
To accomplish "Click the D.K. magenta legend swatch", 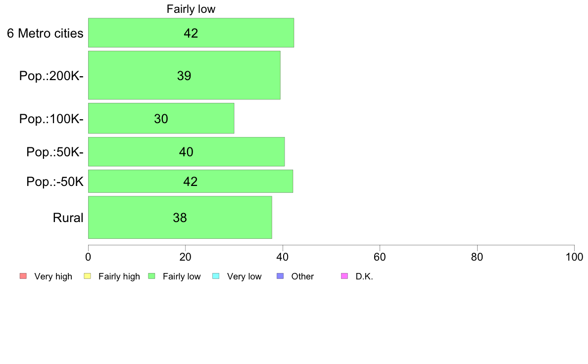I will pos(344,276).
